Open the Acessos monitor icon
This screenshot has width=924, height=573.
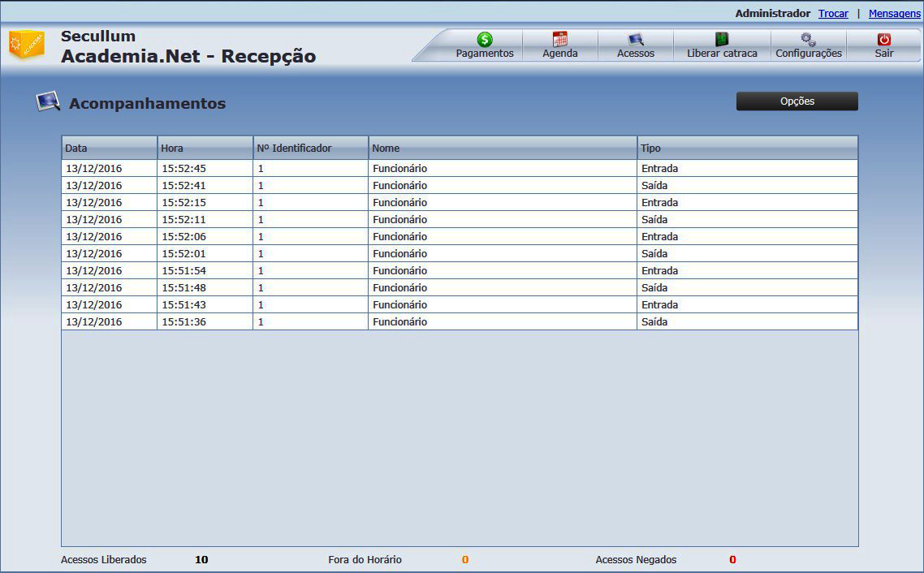pos(635,39)
